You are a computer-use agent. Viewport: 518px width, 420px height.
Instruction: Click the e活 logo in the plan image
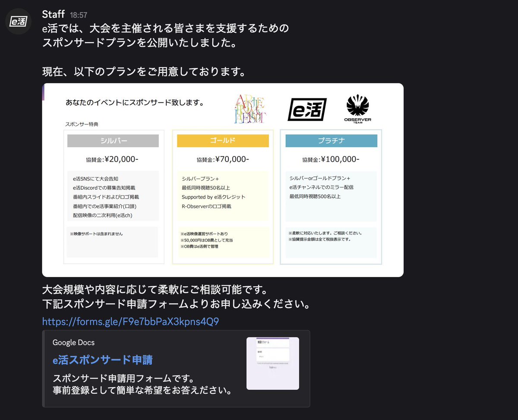(x=307, y=109)
